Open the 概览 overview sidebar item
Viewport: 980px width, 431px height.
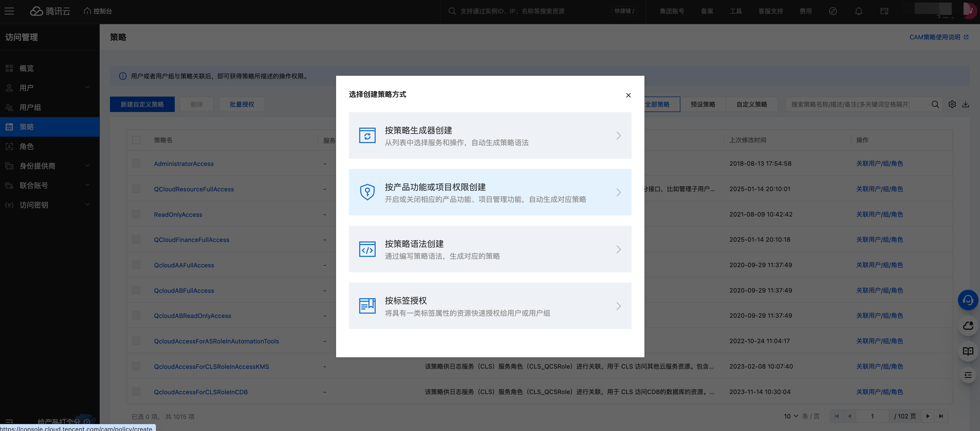[50, 68]
